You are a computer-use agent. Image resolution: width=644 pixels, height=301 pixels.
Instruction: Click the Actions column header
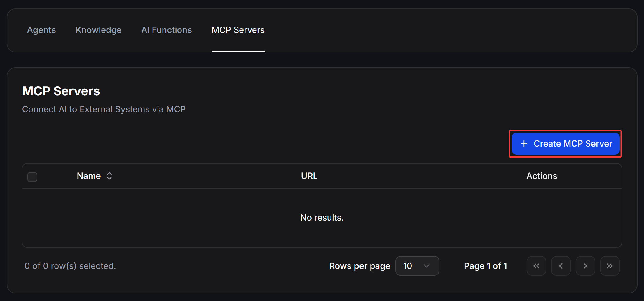tap(542, 176)
